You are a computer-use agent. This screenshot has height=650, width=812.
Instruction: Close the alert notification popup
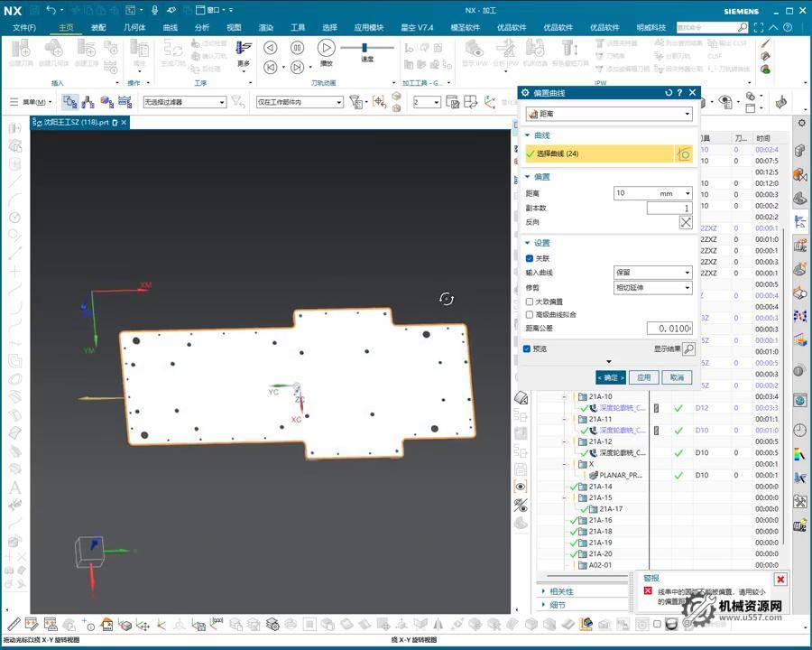780,580
